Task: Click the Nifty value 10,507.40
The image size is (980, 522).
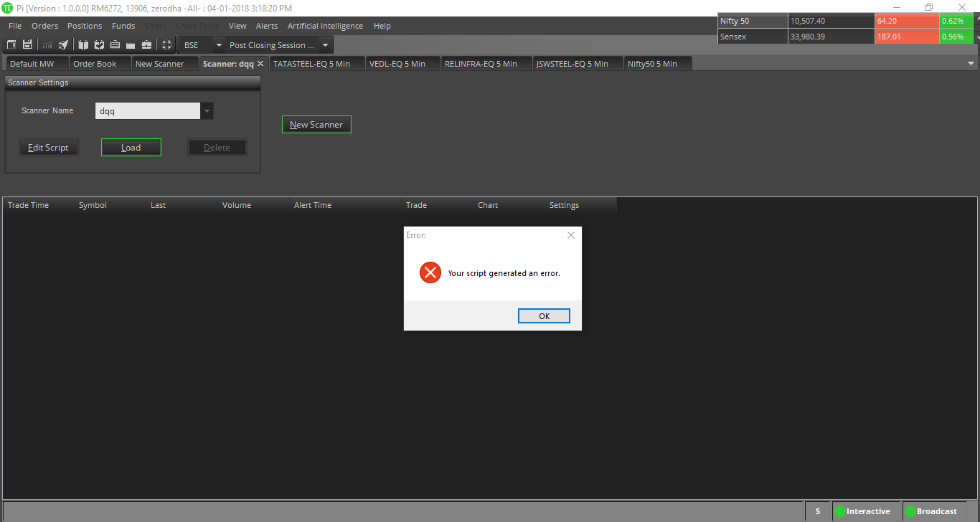Action: 831,21
